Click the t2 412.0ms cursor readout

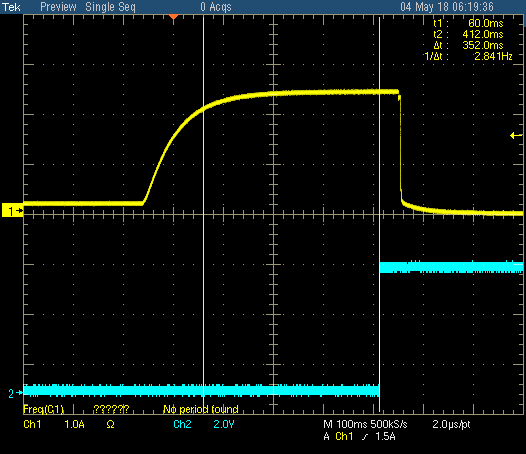(468, 34)
